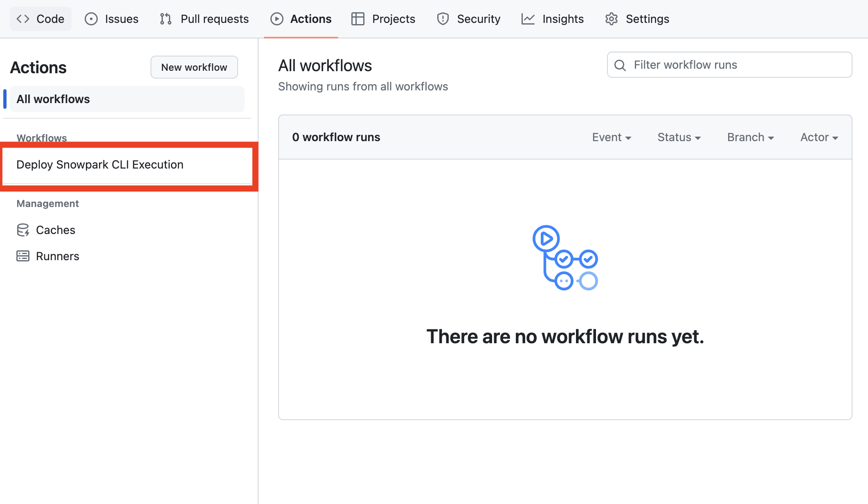Click the Pull requests branch icon
The image size is (868, 504).
[x=166, y=19]
